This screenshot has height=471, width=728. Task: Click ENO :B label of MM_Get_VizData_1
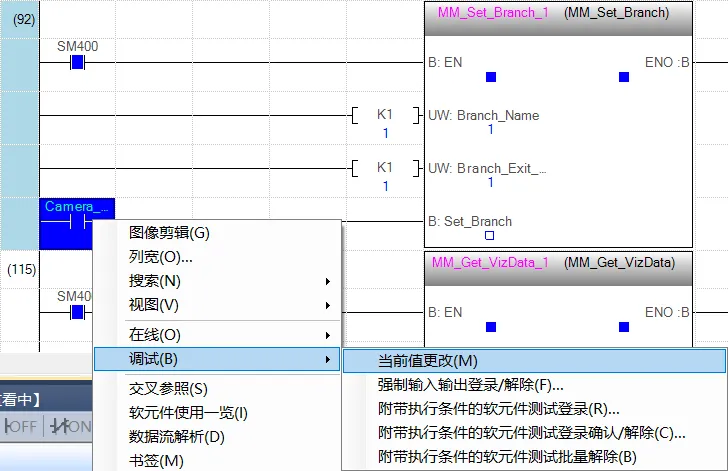click(667, 312)
